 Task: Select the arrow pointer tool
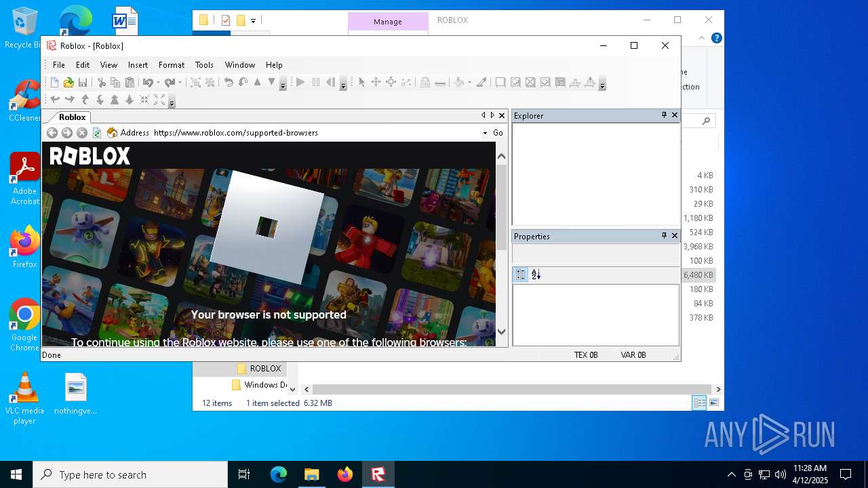[x=361, y=83]
